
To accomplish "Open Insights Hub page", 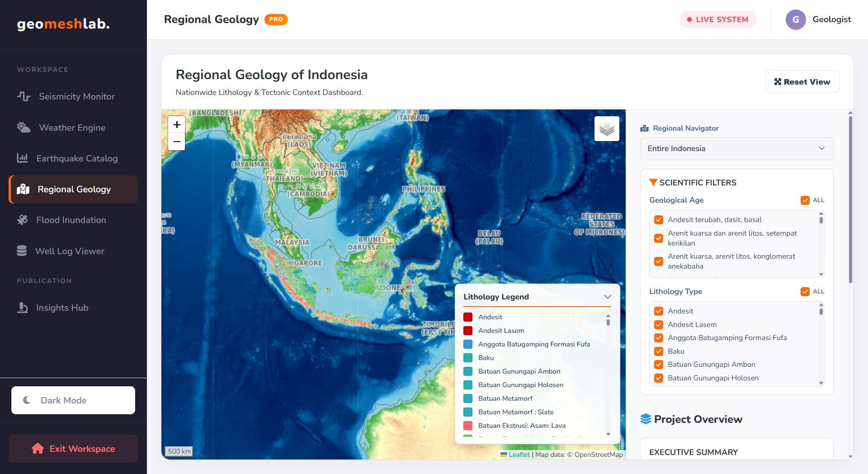I will (73, 308).
